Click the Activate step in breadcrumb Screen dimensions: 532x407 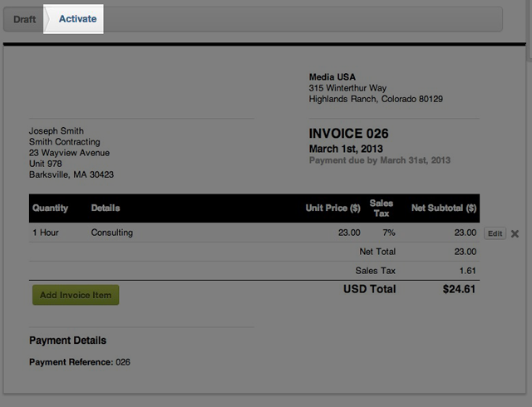(x=77, y=18)
